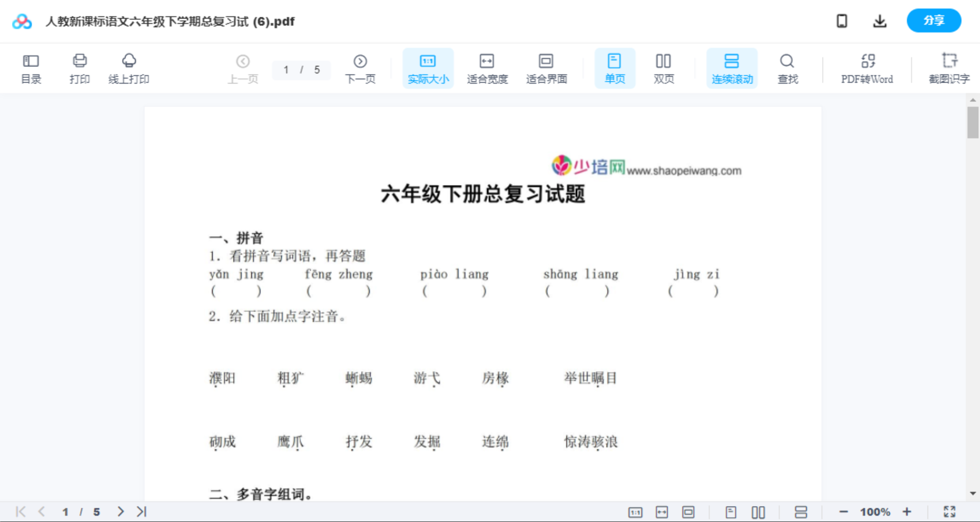Open the 目录 table of contents panel

pos(31,68)
